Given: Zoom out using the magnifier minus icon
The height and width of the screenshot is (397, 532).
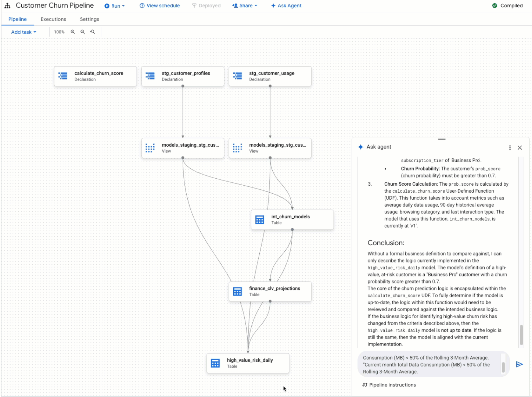Looking at the screenshot, I should click(83, 32).
